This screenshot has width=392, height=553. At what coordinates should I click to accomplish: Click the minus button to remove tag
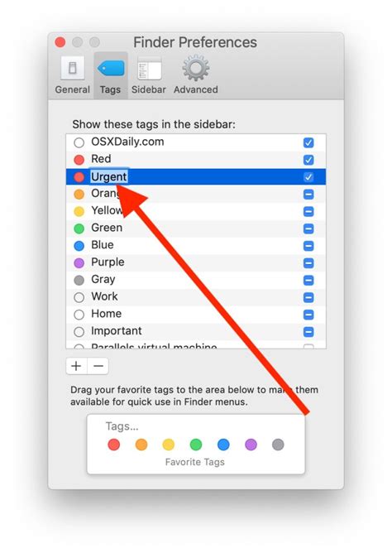coord(98,366)
